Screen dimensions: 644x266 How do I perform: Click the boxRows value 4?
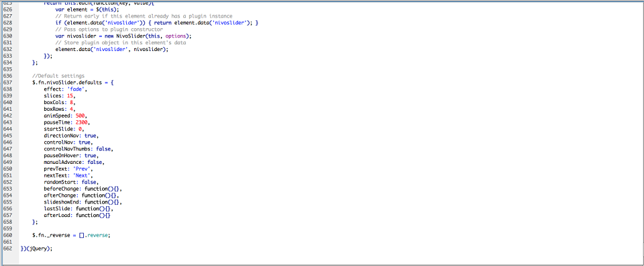point(72,109)
